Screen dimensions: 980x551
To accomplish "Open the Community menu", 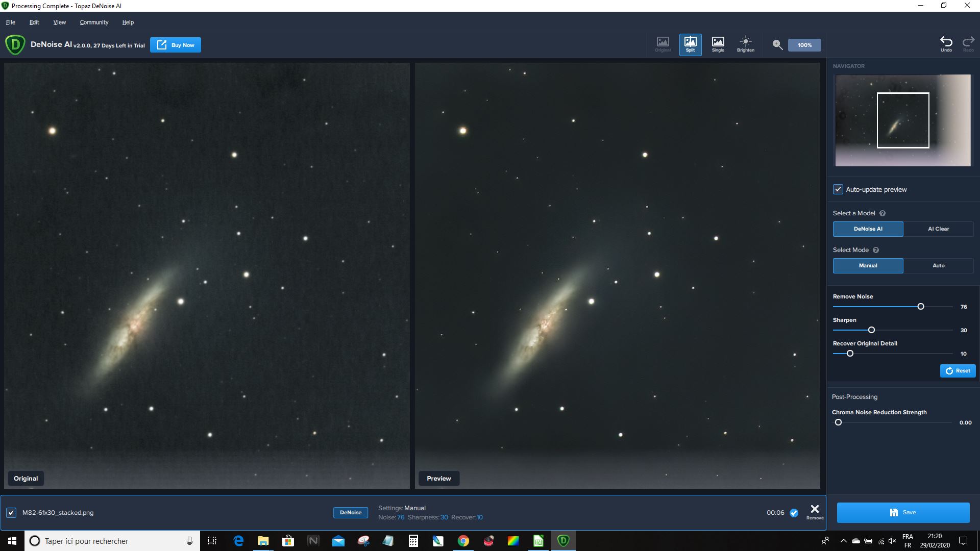I will (94, 22).
